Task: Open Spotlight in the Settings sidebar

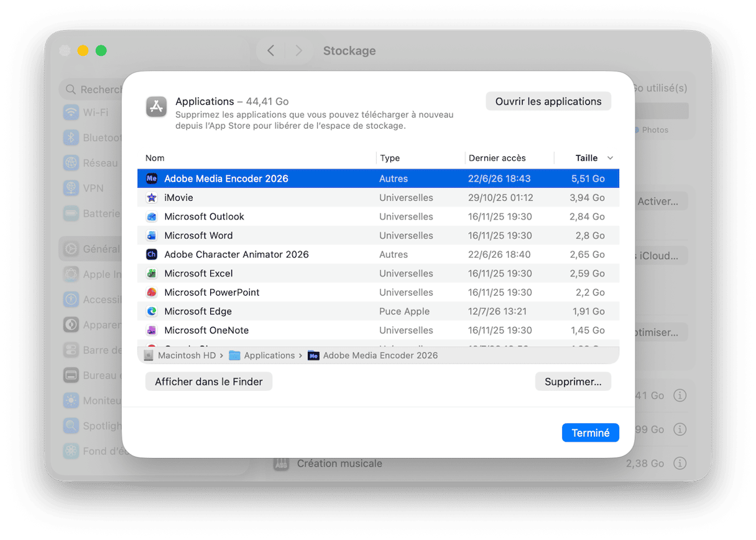Action: tap(92, 426)
